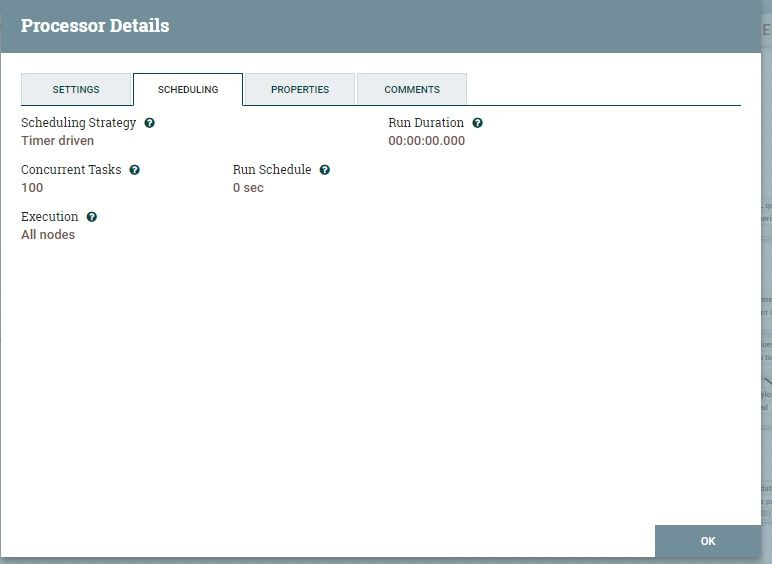Image resolution: width=772 pixels, height=564 pixels.
Task: Show help for Run Duration
Action: click(x=477, y=123)
